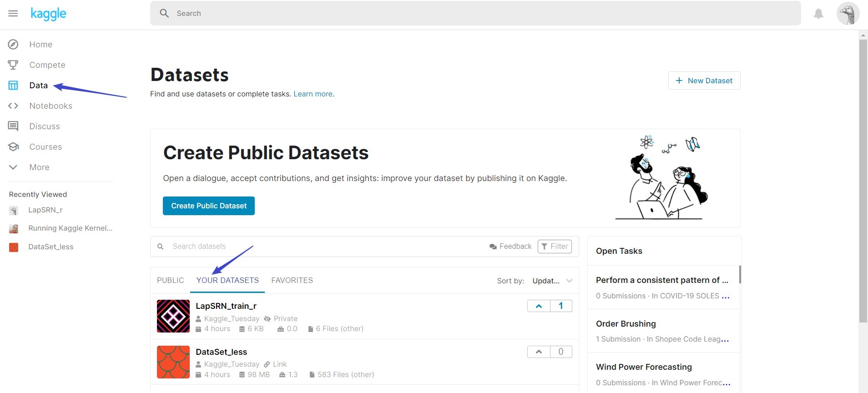Open the DataSet_less dataset title

pos(222,352)
